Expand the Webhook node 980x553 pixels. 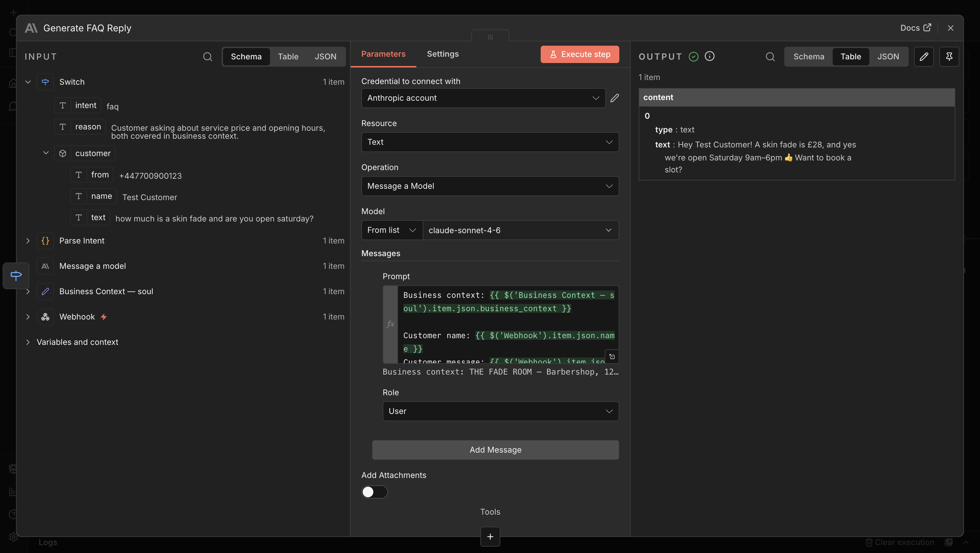[28, 317]
